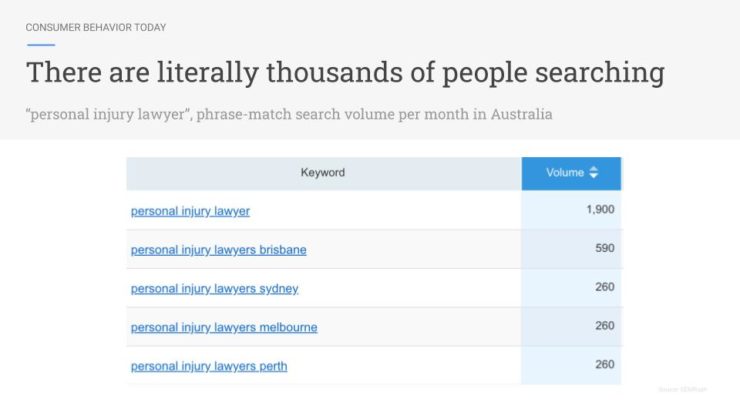Click the sort arrows icon beside Volume
The width and height of the screenshot is (740, 416).
coord(594,172)
